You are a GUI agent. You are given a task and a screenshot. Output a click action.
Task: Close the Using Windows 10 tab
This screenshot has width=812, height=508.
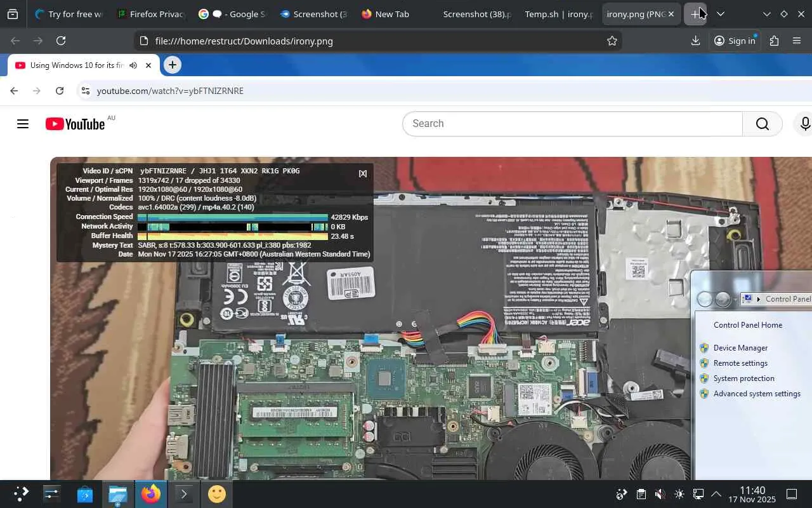tap(148, 65)
